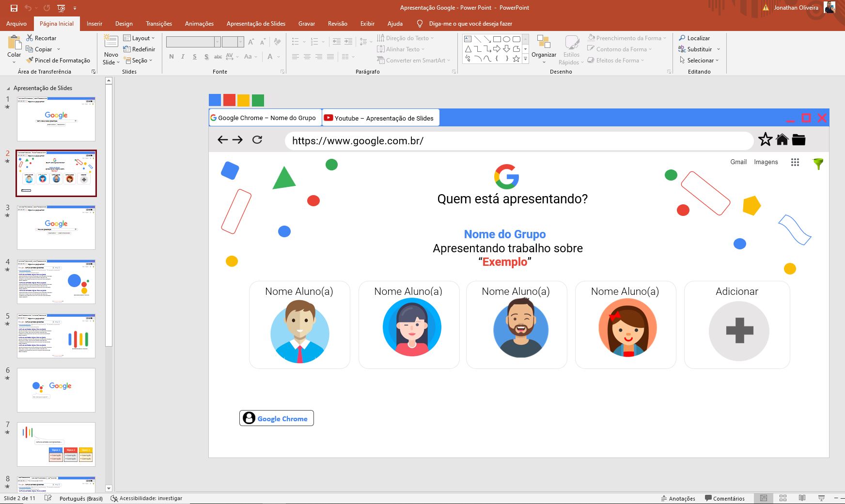The width and height of the screenshot is (845, 504).
Task: Click the red color square above slide
Action: pyautogui.click(x=229, y=100)
